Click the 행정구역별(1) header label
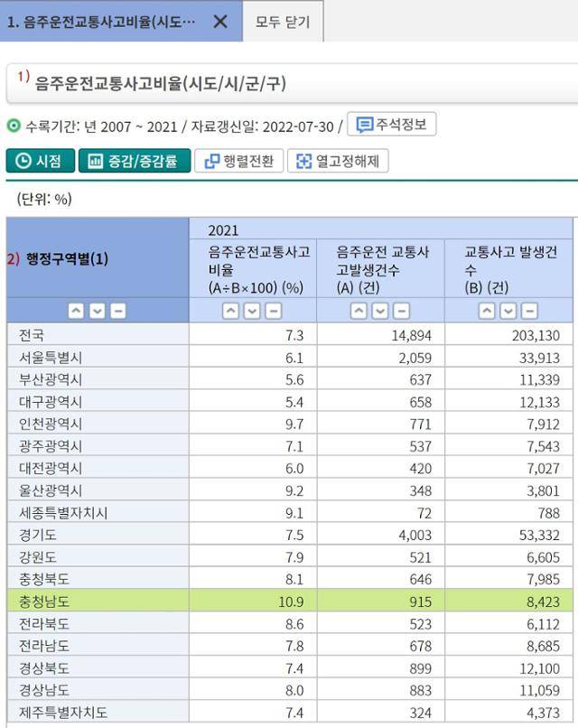Screen dimensions: 578x728 click(x=68, y=258)
